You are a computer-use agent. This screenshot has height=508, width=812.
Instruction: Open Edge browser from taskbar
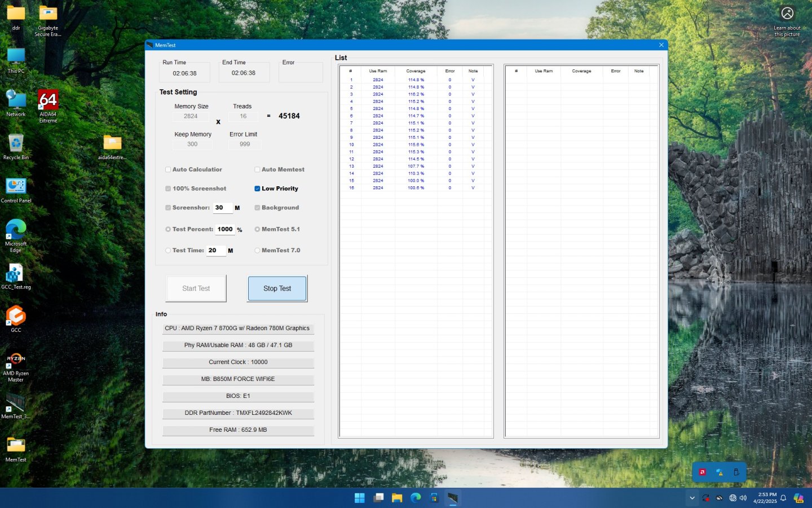coord(416,498)
